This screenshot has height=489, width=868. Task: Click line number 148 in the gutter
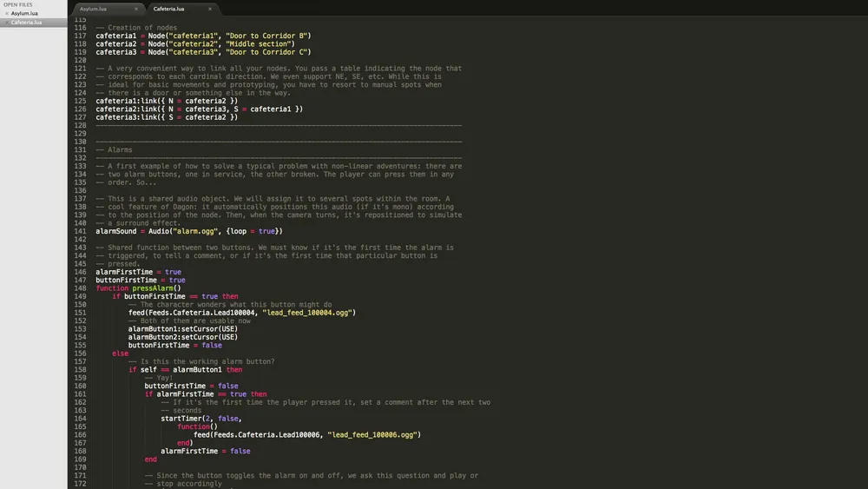click(x=80, y=288)
